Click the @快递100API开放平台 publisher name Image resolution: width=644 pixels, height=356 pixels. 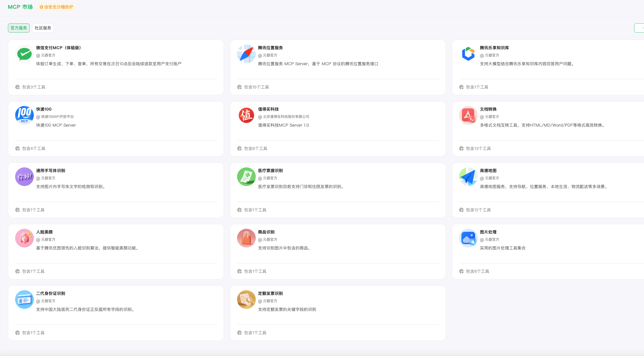point(55,117)
